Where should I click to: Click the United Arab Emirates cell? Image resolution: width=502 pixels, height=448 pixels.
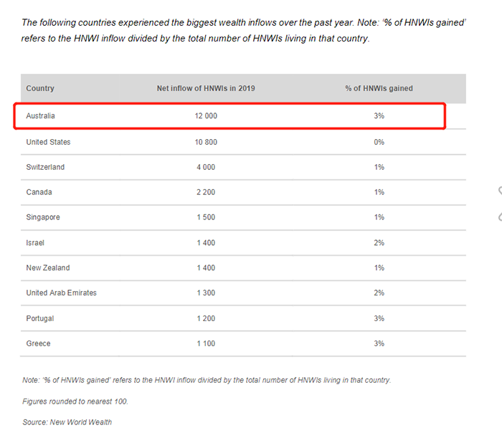point(62,292)
